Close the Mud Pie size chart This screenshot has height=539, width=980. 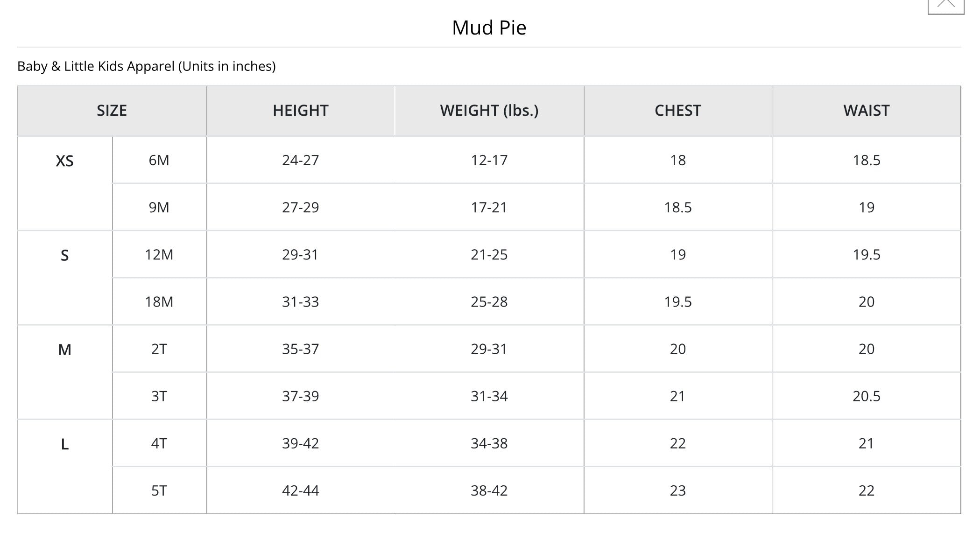pos(945,5)
